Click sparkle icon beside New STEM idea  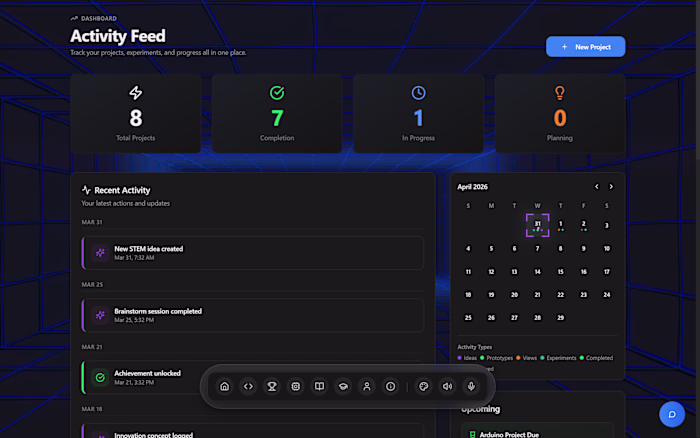coord(100,253)
